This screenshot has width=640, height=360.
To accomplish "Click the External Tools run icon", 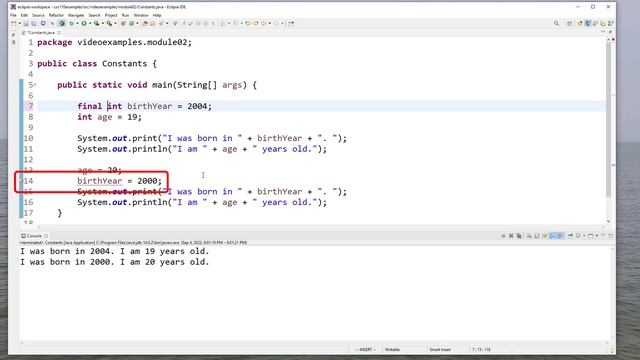I will coord(109,23).
